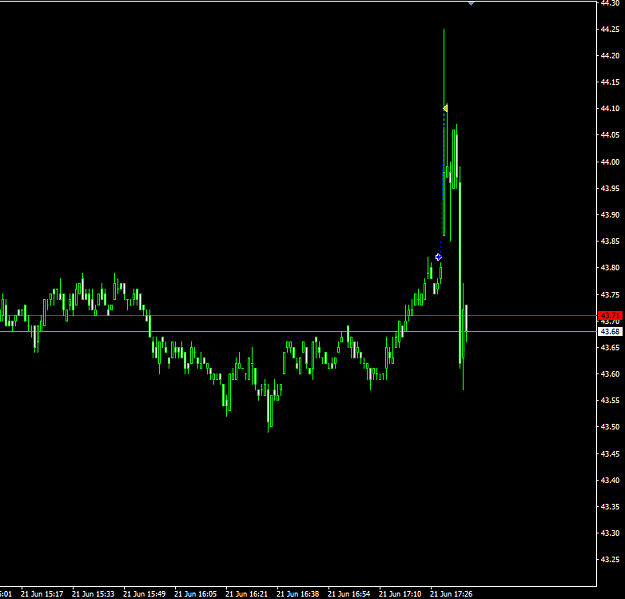The height and width of the screenshot is (599, 625).
Task: Click the 44.05 price scale label
Action: pos(610,135)
